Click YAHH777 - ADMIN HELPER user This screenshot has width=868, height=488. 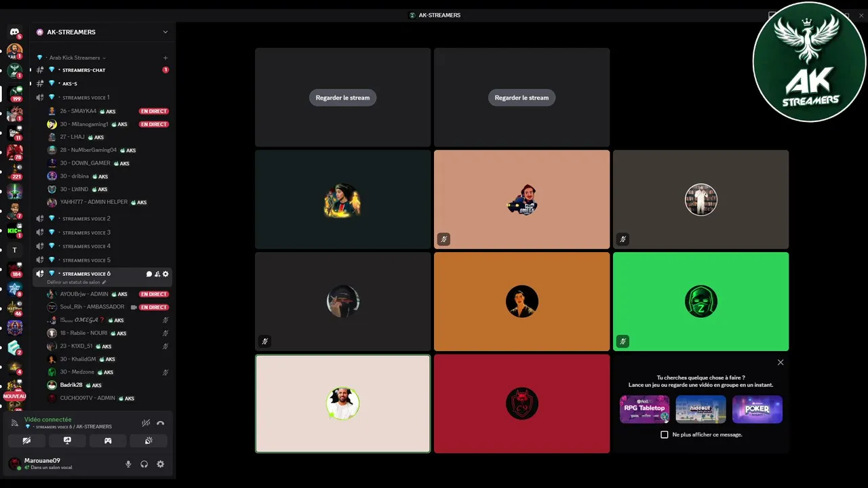[x=108, y=202]
